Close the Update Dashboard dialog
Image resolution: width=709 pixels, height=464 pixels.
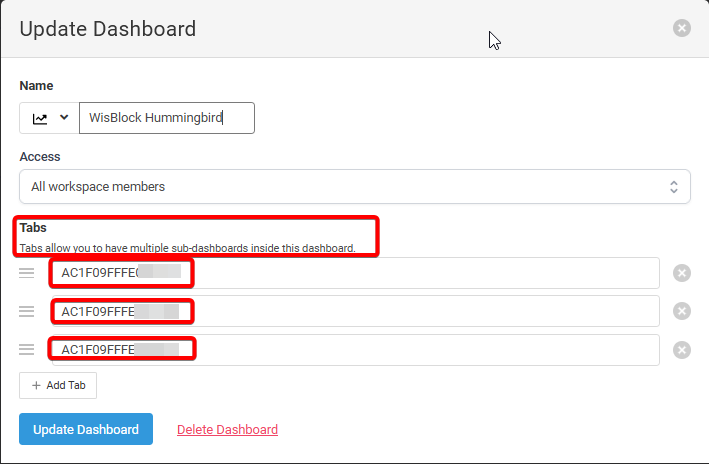682,28
